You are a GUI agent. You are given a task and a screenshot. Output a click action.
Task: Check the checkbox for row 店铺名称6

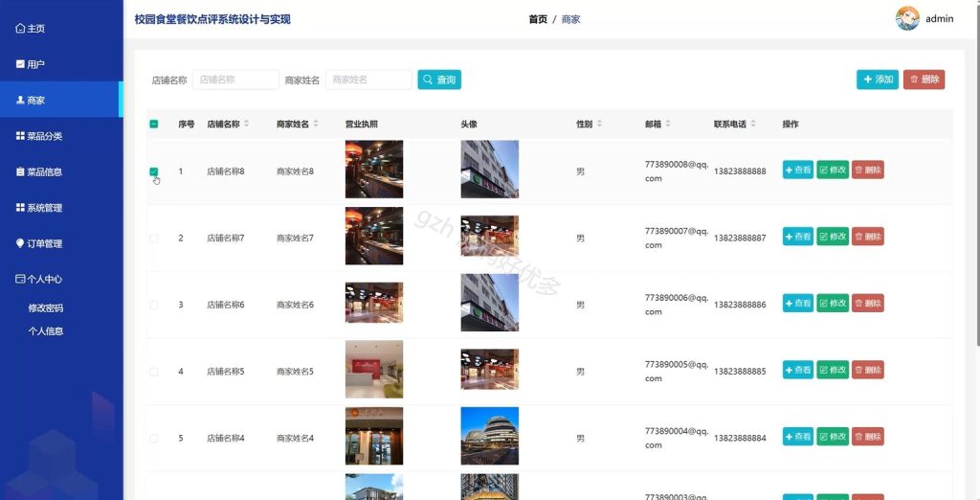(154, 305)
